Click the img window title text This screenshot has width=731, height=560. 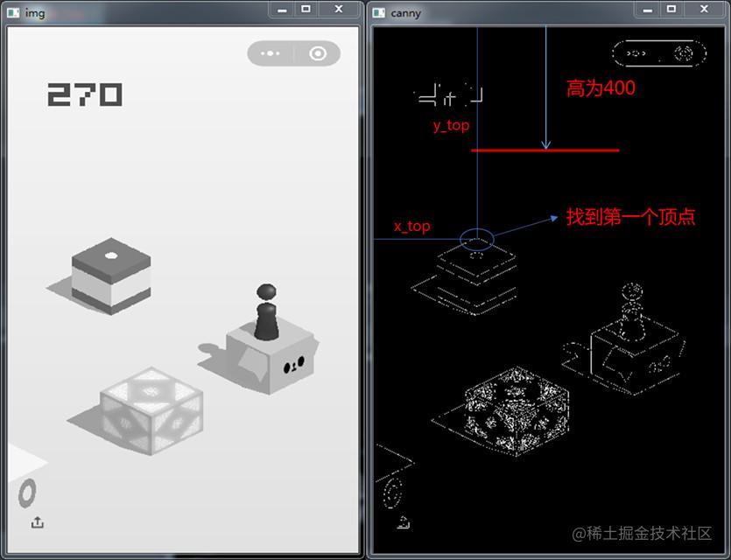click(35, 13)
